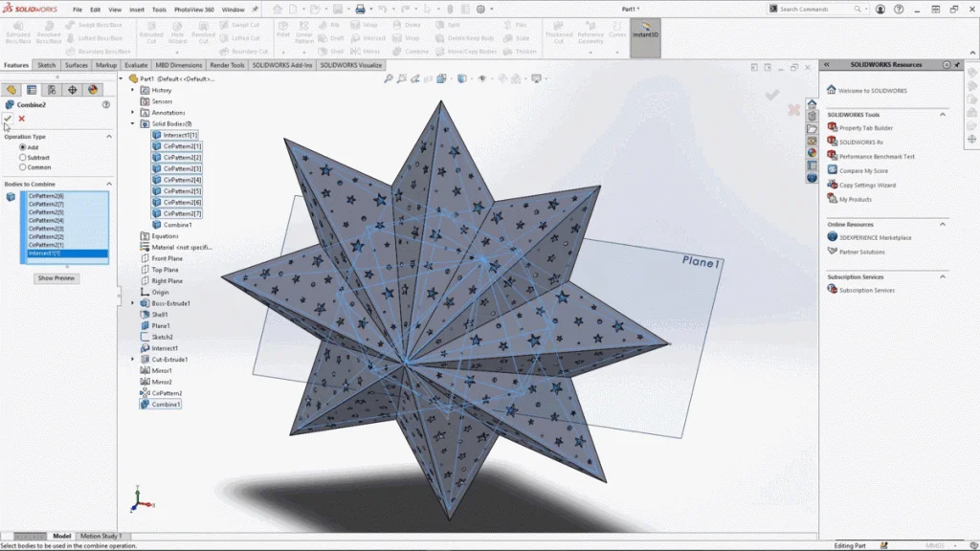Screen dimensions: 980x551
Task: Click the Instant3D toolbar button
Action: 646,37
